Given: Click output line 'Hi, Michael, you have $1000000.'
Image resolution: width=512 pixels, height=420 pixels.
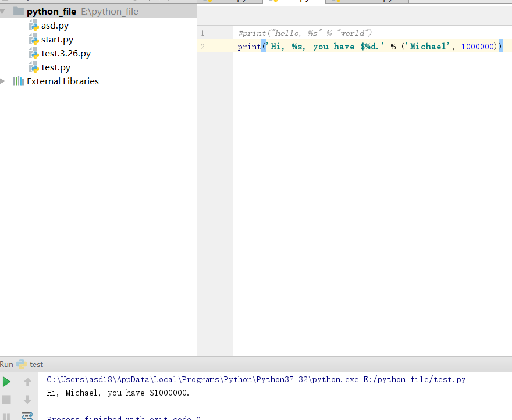Looking at the screenshot, I should [x=118, y=393].
